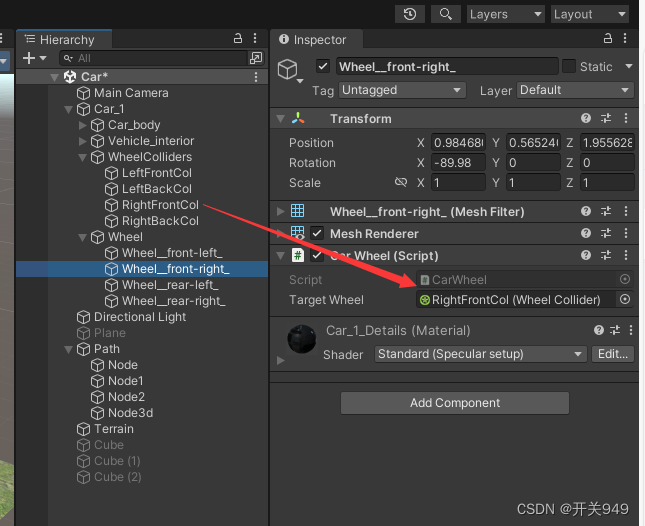
Task: Open the undo history icon in top toolbar
Action: 410,14
